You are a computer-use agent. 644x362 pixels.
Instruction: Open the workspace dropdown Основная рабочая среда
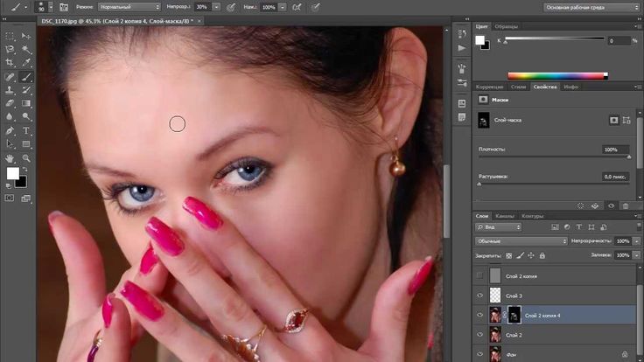591,7
